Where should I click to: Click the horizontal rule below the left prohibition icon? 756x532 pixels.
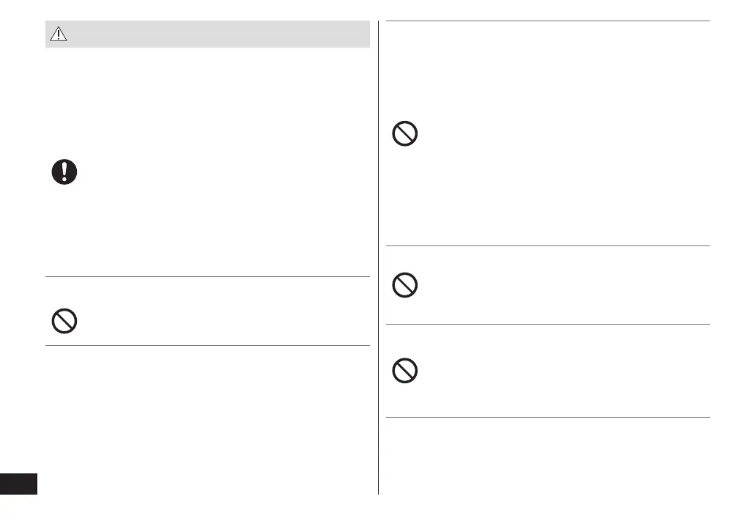[207, 346]
